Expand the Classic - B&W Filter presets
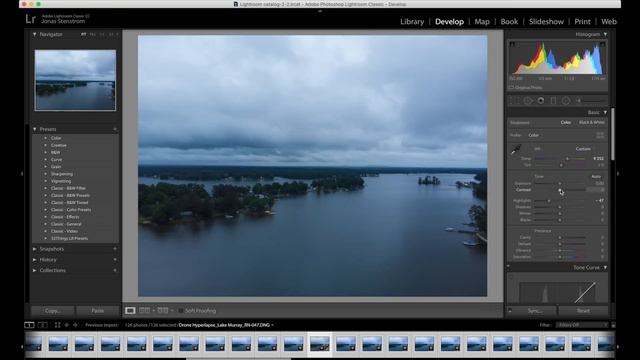Screen dimensions: 640x360 coord(46,188)
